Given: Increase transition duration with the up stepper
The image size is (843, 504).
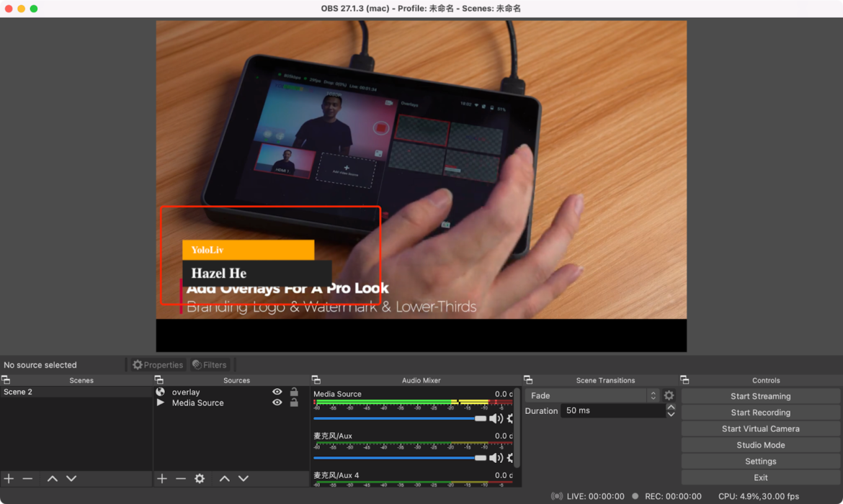Looking at the screenshot, I should 671,406.
